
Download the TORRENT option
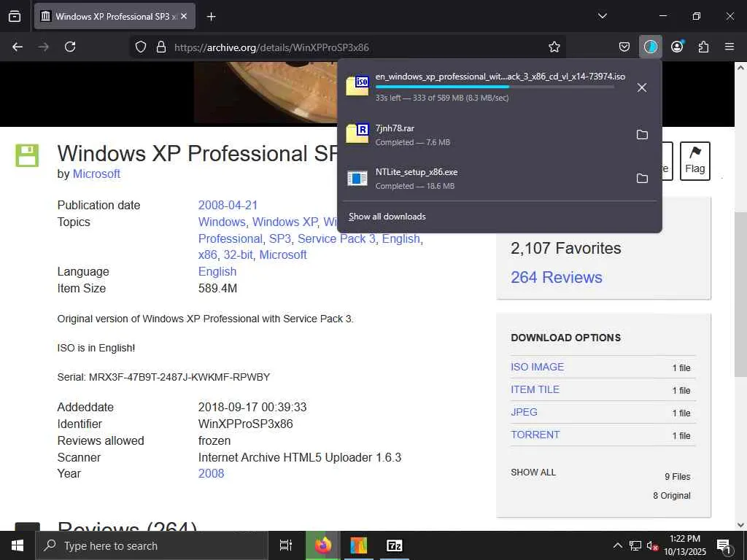[535, 435]
